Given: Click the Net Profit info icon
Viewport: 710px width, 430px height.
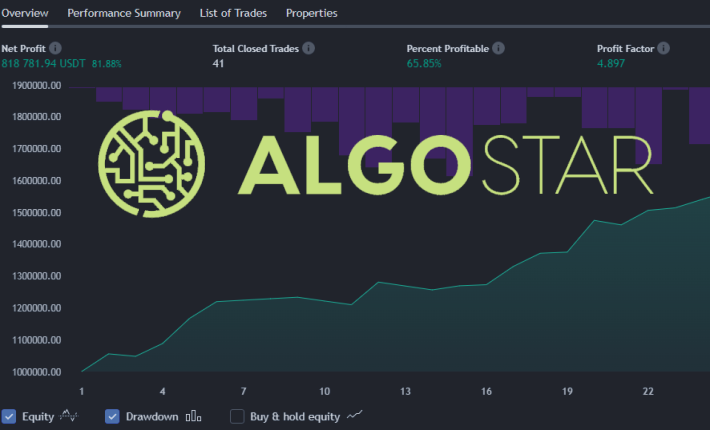Looking at the screenshot, I should pos(55,48).
